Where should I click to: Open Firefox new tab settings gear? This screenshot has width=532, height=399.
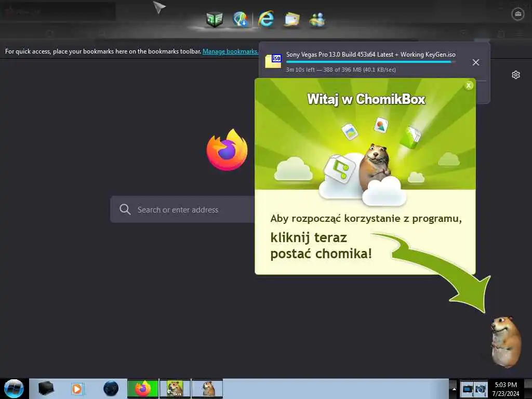(x=516, y=75)
